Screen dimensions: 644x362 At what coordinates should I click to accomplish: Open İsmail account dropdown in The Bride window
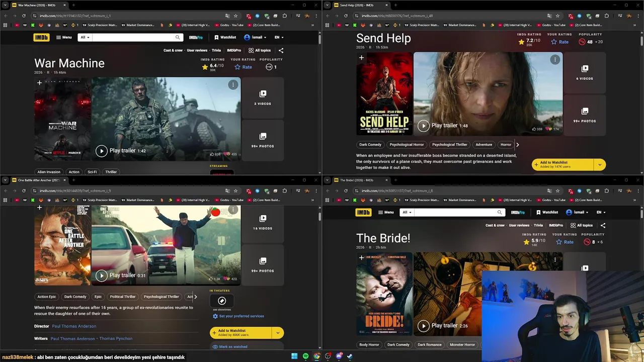pos(577,212)
